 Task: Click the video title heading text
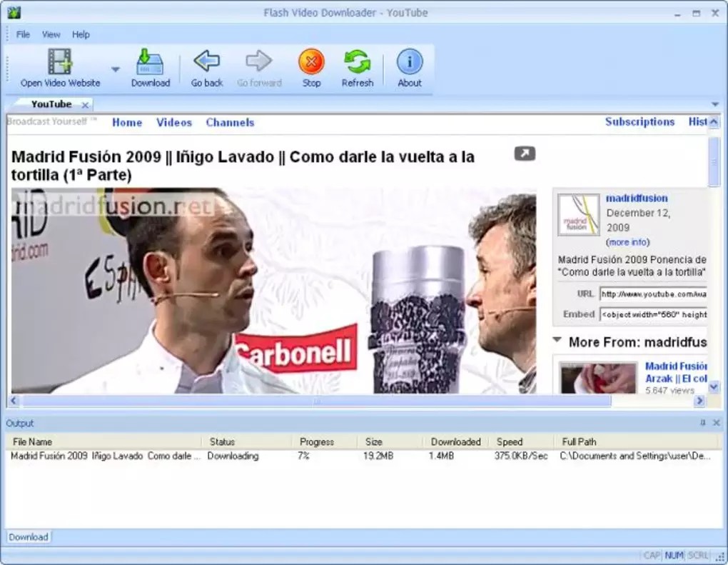[243, 166]
